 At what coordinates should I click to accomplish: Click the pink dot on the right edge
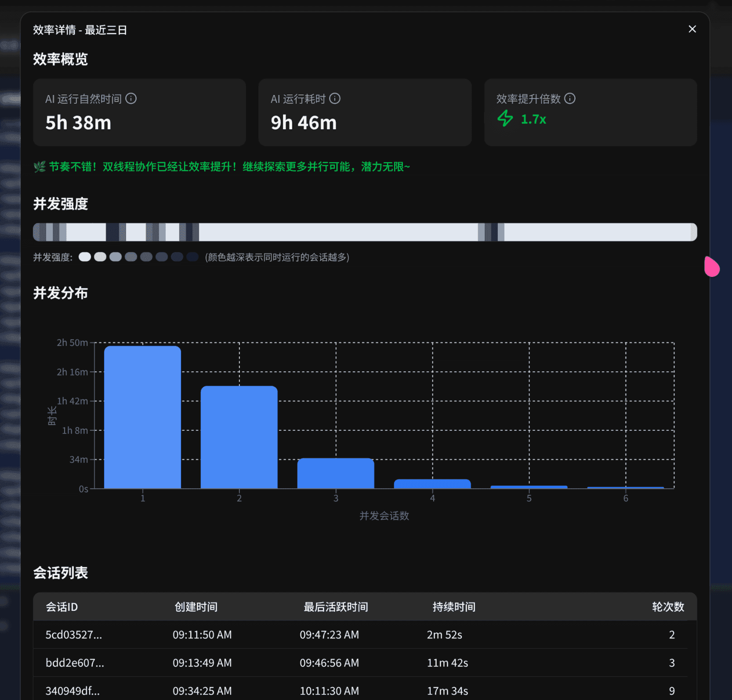click(x=712, y=266)
